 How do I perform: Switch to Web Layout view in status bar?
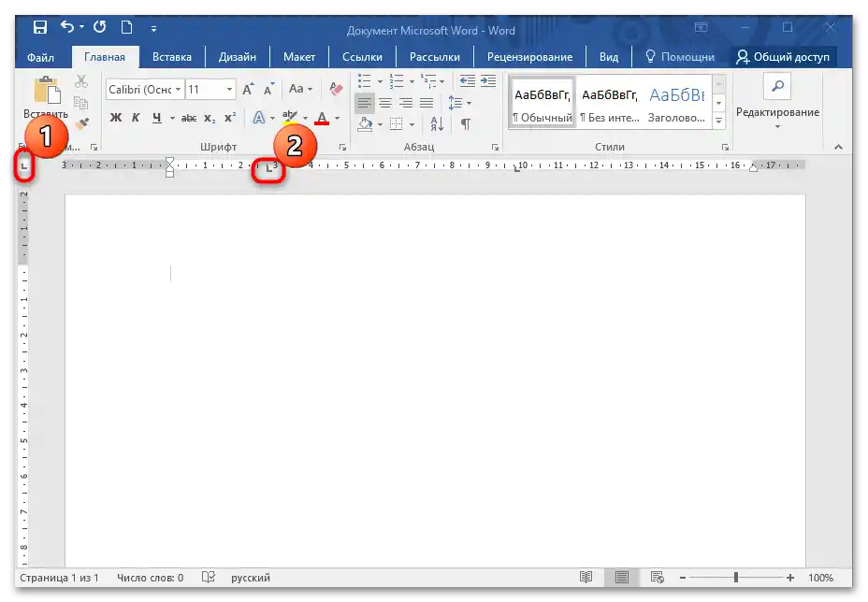tap(658, 577)
